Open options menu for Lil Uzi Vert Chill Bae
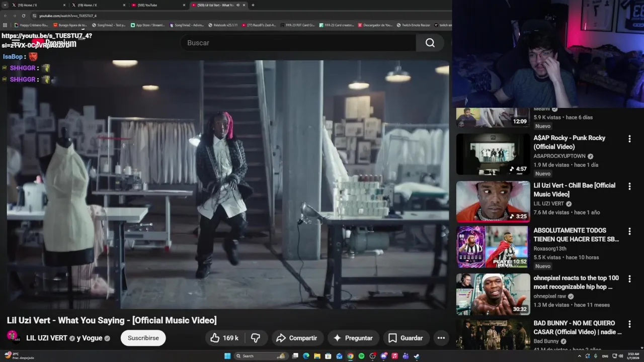The width and height of the screenshot is (644, 362). pyautogui.click(x=629, y=187)
